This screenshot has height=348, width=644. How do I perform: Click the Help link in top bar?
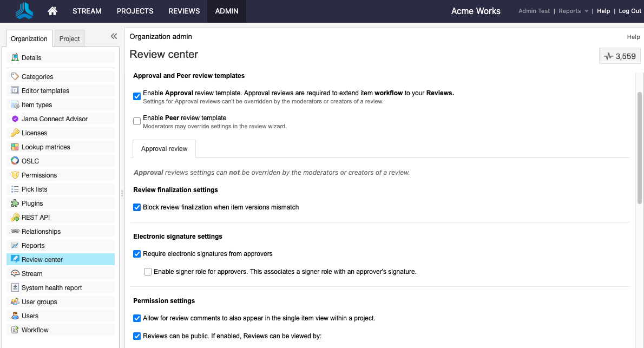click(x=603, y=11)
